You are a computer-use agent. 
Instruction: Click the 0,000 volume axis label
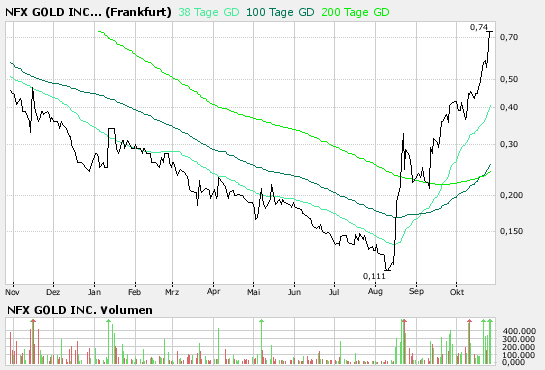click(x=513, y=362)
